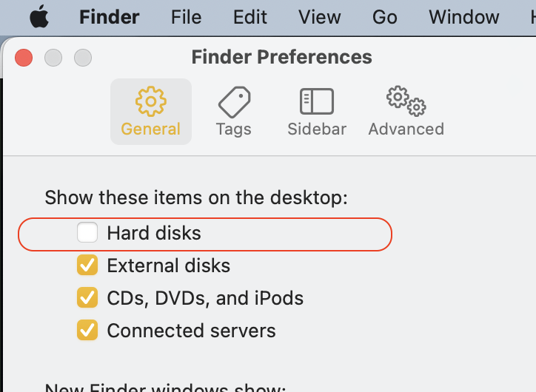536x392 pixels.
Task: Click the Sidebar panel icon
Action: pos(317,101)
